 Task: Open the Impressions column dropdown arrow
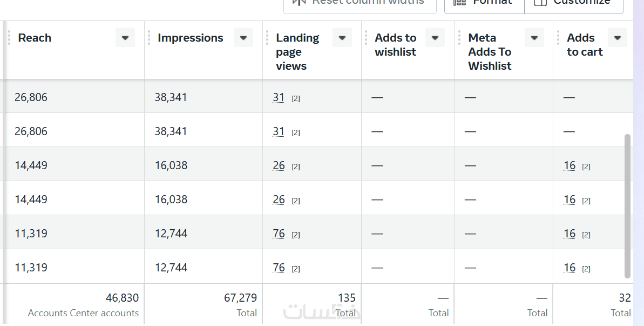(243, 38)
